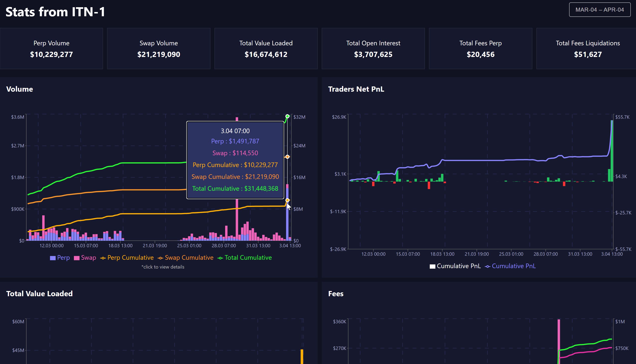This screenshot has height=364, width=636.
Task: Click the tall pink Fees chart spike bar
Action: click(x=559, y=342)
